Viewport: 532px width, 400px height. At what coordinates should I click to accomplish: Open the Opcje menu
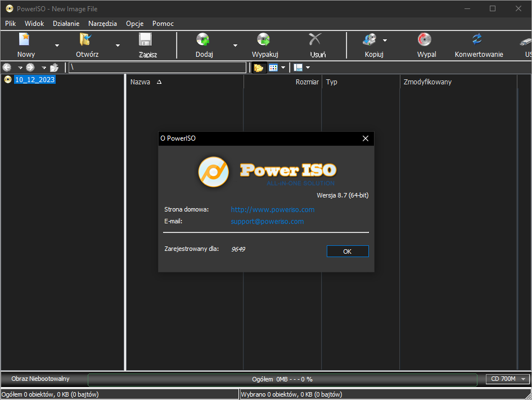(135, 24)
